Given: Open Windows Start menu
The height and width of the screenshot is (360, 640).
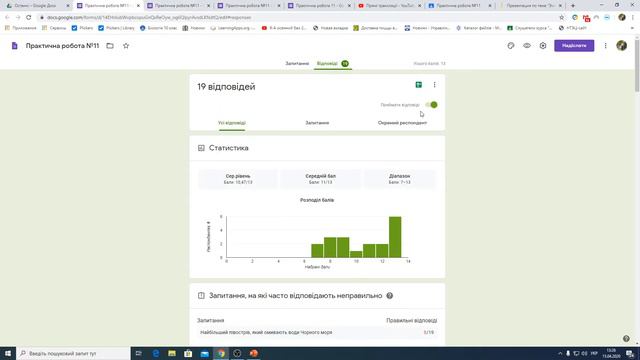Looking at the screenshot, I should pos(8,353).
